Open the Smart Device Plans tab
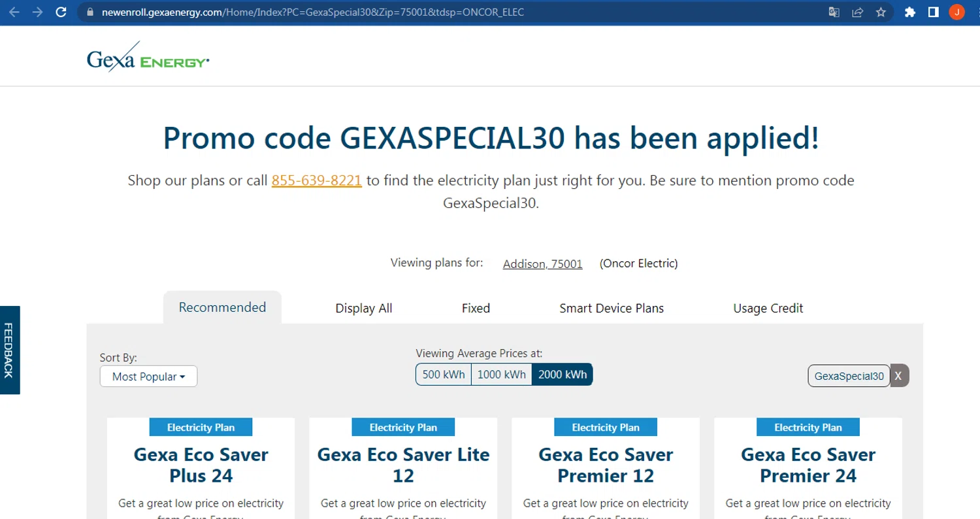This screenshot has width=980, height=519. click(x=612, y=308)
